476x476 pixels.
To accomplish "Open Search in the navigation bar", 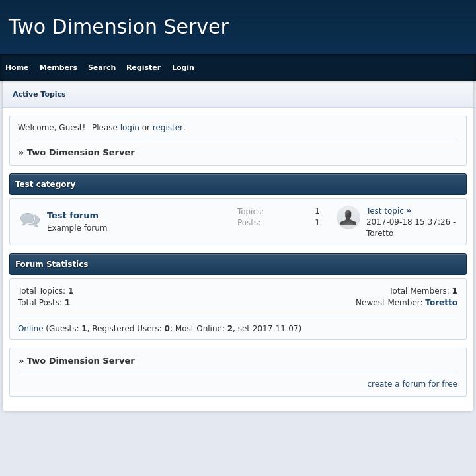I will tap(102, 67).
